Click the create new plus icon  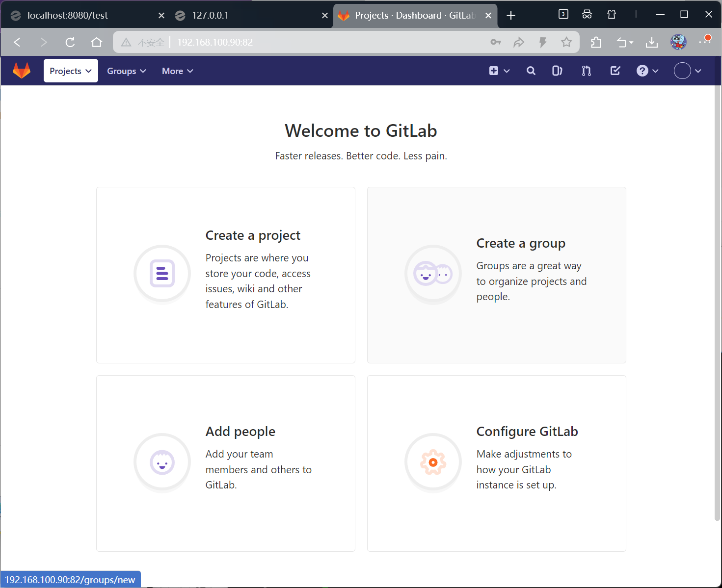(x=494, y=71)
